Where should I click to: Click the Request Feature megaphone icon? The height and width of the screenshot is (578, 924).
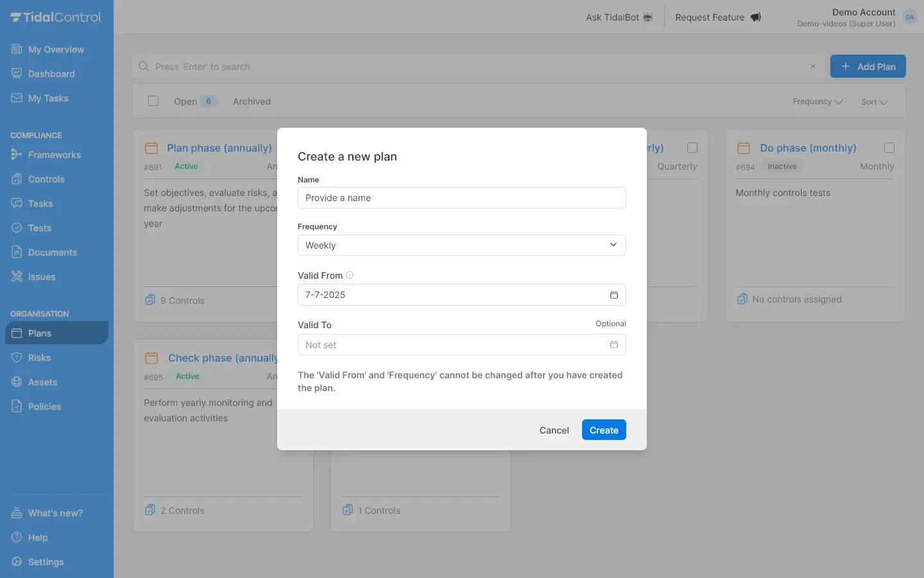point(756,17)
